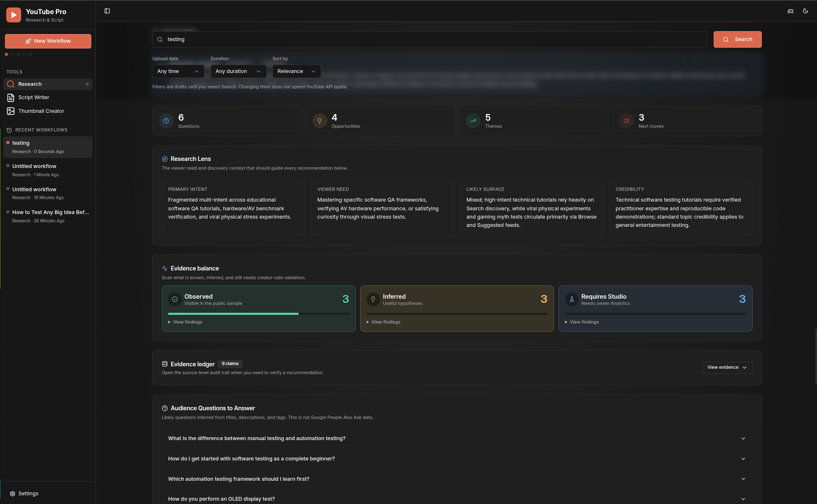Open the Any duration dropdown
Screen dimensions: 817x504
click(x=238, y=71)
